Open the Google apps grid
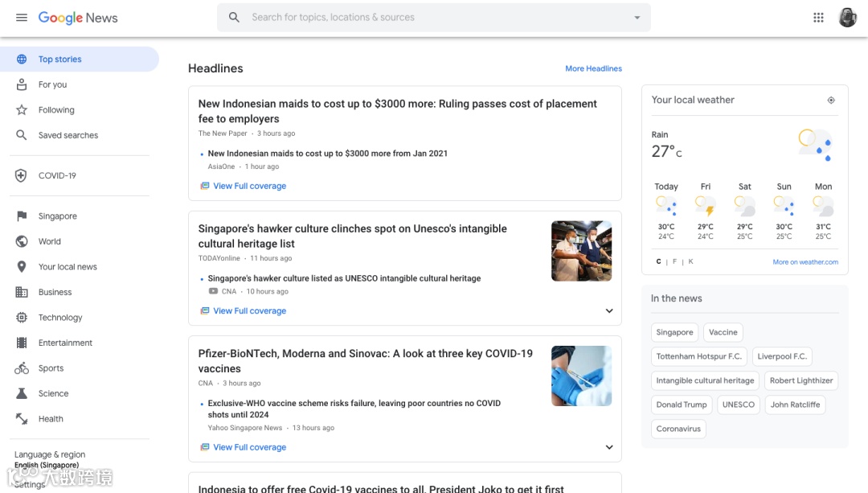Image resolution: width=868 pixels, height=493 pixels. pyautogui.click(x=818, y=17)
